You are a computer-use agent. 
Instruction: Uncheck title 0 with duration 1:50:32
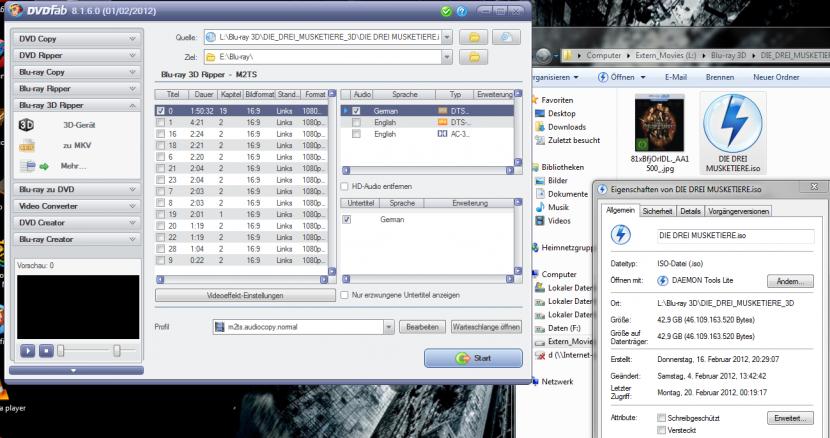coord(160,111)
